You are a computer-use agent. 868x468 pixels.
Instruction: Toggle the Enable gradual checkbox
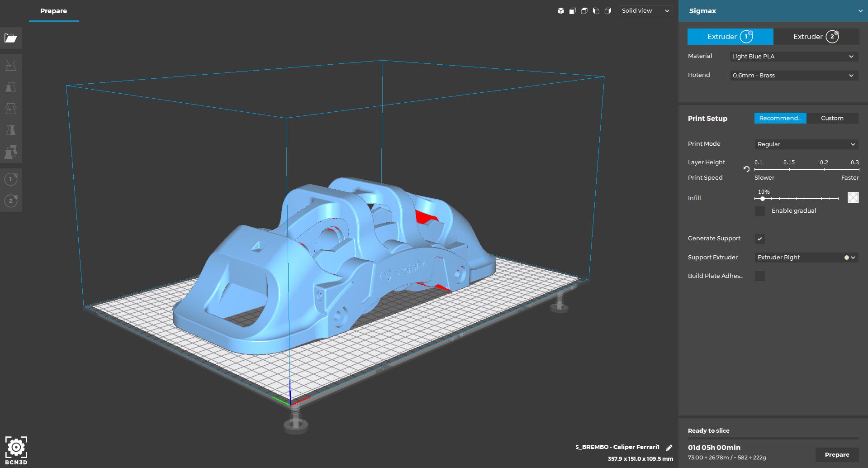point(760,211)
